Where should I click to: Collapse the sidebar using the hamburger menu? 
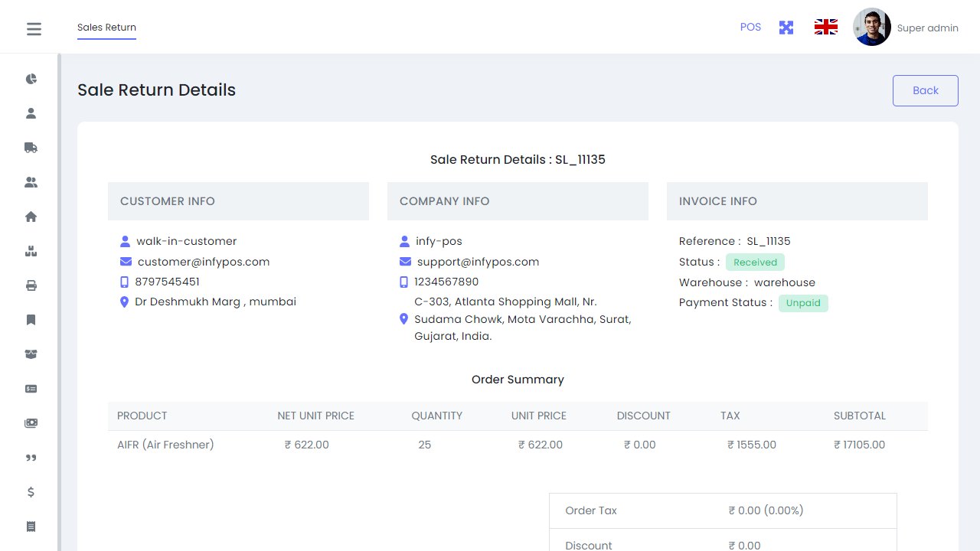[34, 28]
